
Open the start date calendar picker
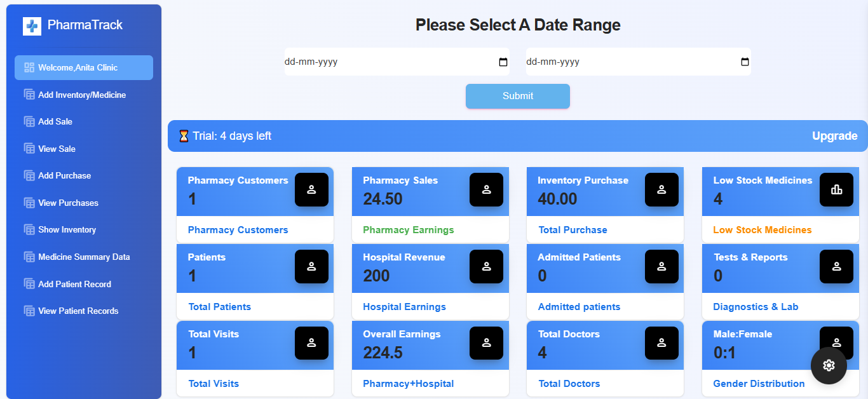[503, 62]
